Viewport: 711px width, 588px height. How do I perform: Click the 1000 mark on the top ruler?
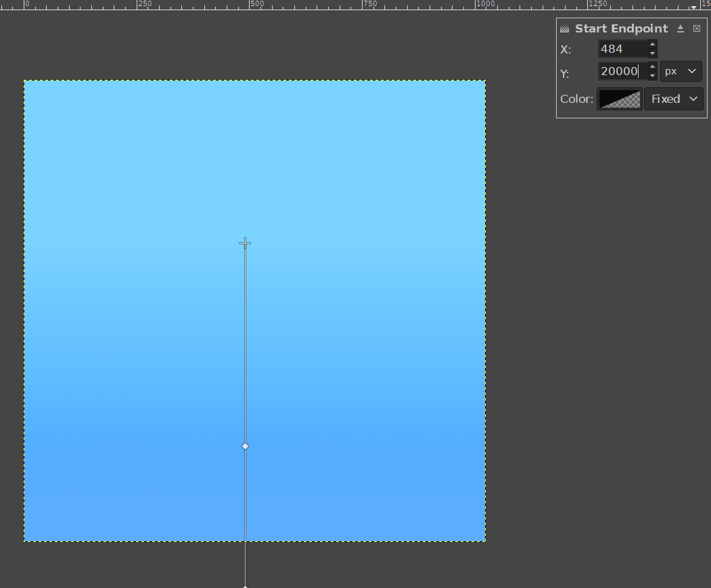[476, 4]
